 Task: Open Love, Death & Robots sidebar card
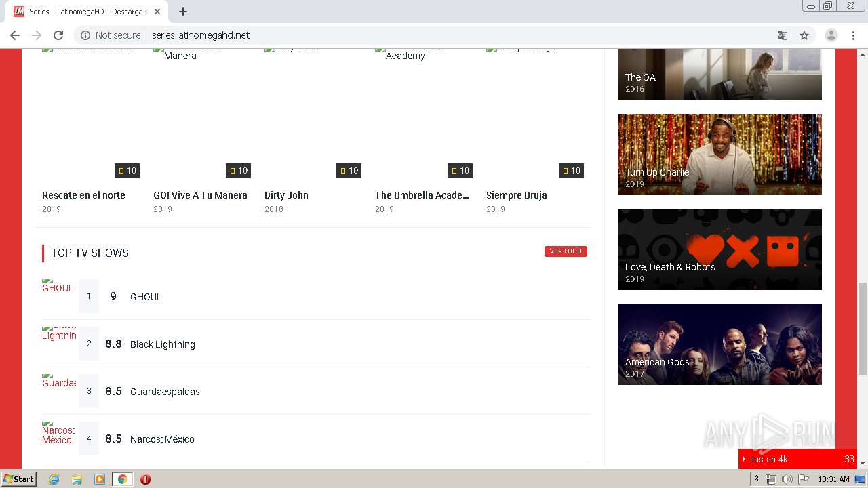(720, 249)
